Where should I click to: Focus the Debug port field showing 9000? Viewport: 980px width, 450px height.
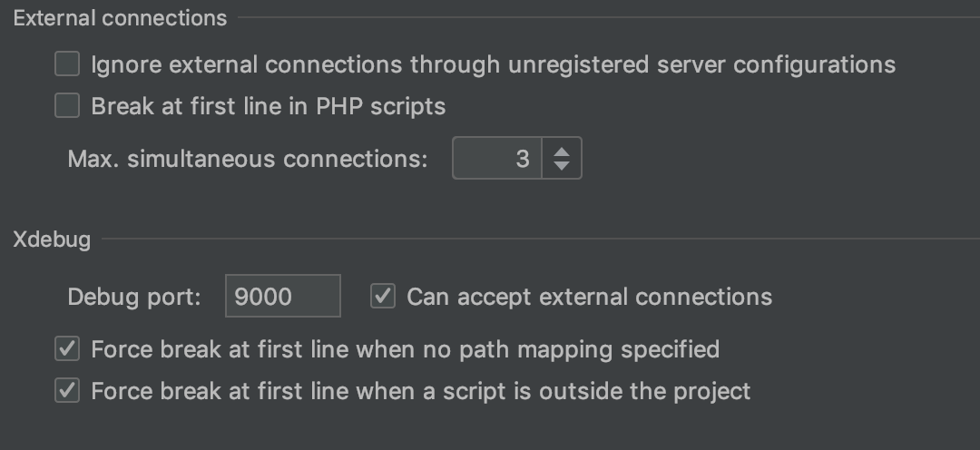click(282, 297)
